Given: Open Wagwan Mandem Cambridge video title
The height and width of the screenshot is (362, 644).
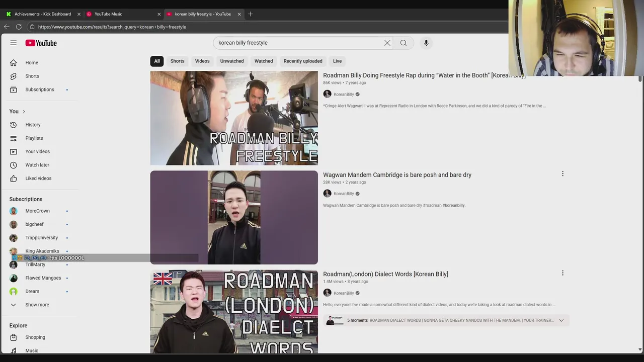Looking at the screenshot, I should point(397,175).
